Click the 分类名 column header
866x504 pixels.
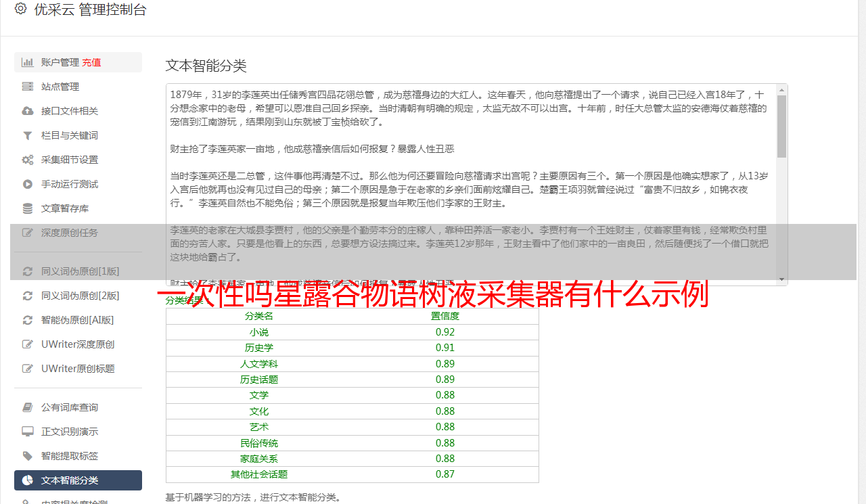[259, 316]
